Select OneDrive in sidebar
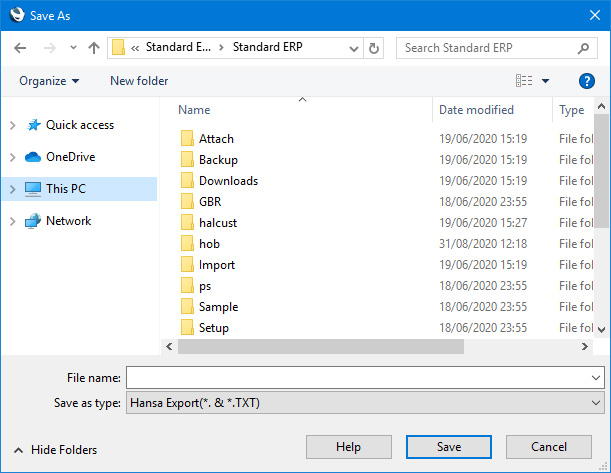 coord(71,157)
